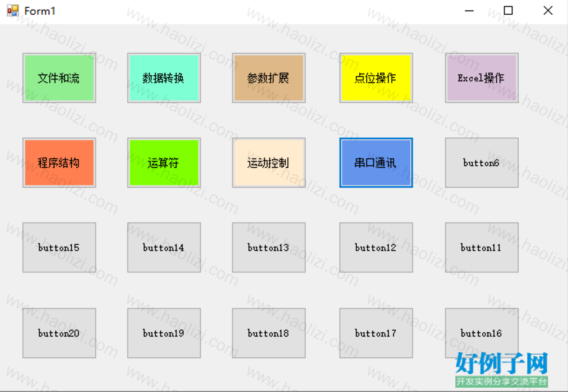
Task: Click button13
Action: click(x=269, y=247)
